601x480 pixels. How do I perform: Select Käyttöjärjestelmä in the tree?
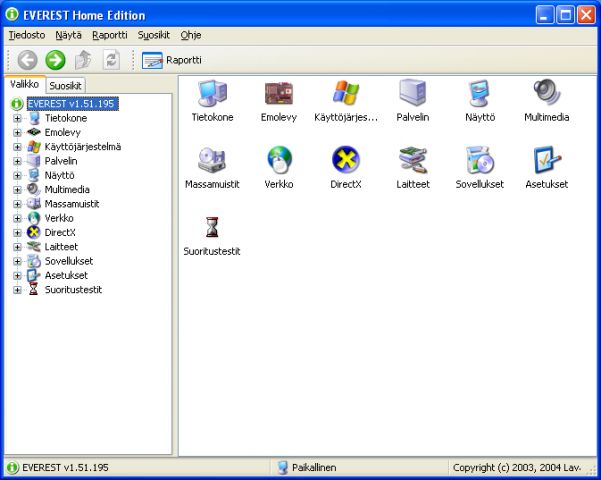(x=83, y=147)
